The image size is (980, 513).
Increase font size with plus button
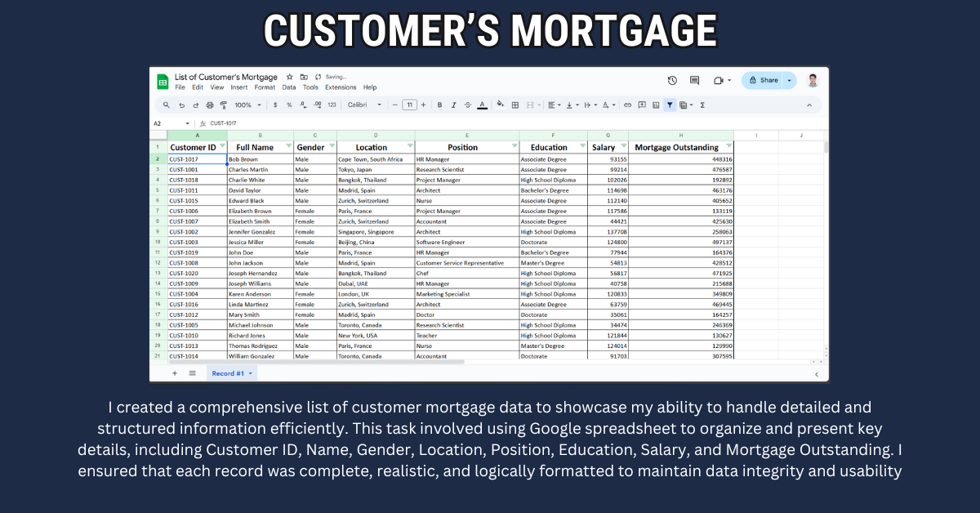point(423,105)
